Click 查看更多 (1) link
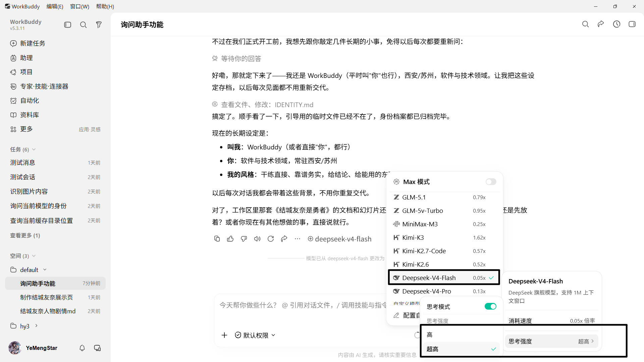The image size is (644, 362). [25, 235]
